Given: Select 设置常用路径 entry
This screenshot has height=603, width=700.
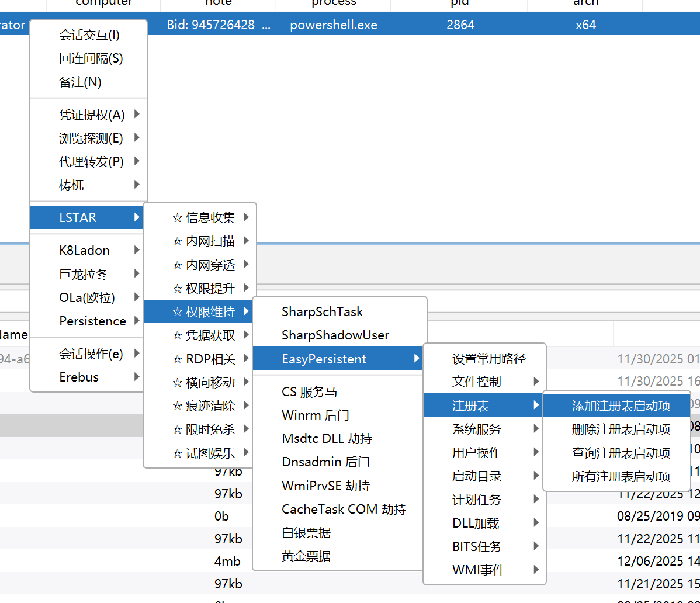Looking at the screenshot, I should (x=484, y=359).
